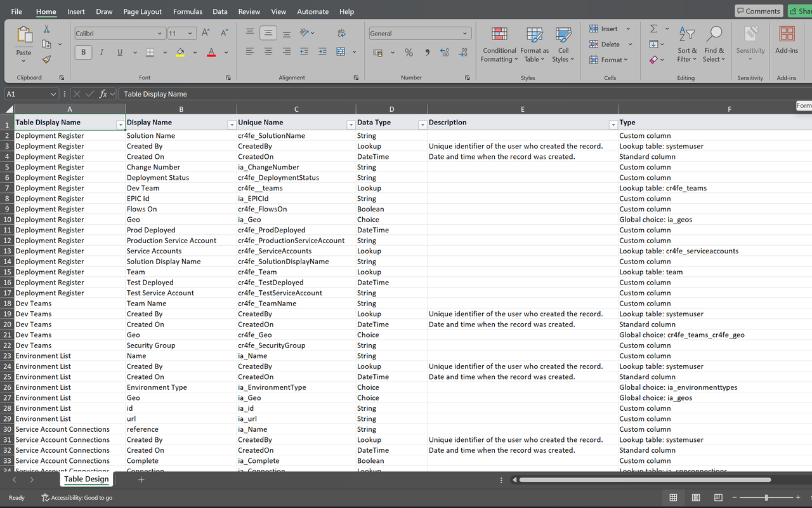Open Find & Select options
The height and width of the screenshot is (508, 812).
pyautogui.click(x=714, y=44)
